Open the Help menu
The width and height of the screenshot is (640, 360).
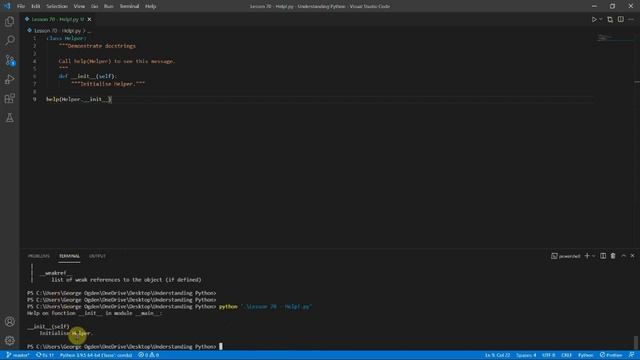click(151, 6)
